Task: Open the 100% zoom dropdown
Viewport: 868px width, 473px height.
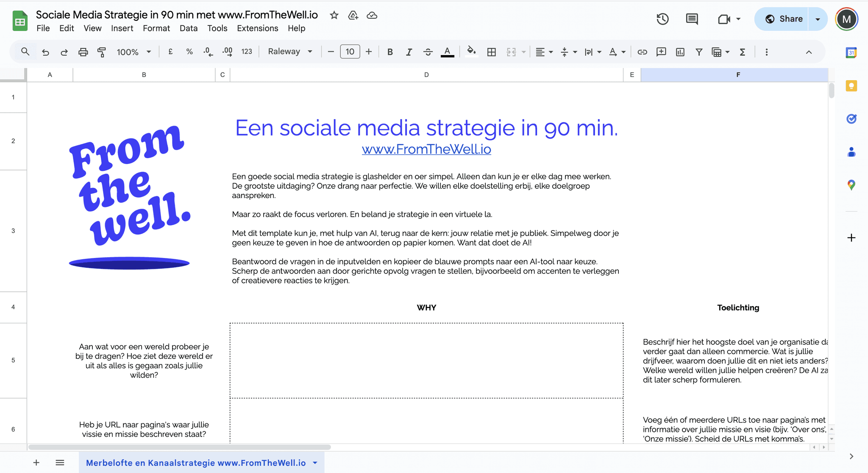Action: click(x=134, y=52)
